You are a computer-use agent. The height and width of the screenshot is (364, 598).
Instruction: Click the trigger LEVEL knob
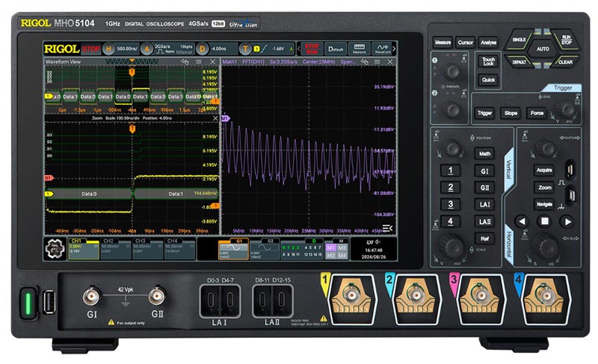point(566,111)
